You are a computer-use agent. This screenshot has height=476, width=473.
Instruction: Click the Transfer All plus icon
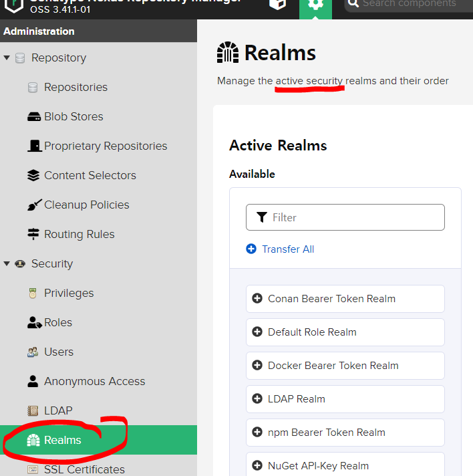point(251,249)
